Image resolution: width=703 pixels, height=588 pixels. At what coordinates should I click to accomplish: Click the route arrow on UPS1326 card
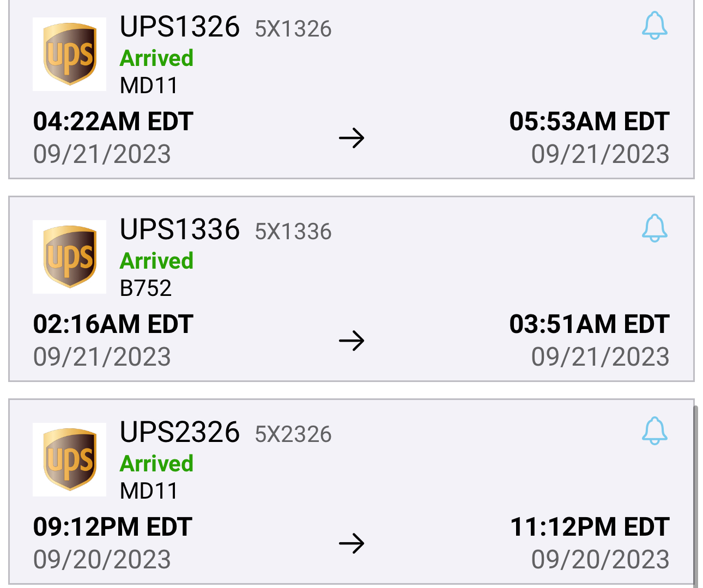coord(351,138)
